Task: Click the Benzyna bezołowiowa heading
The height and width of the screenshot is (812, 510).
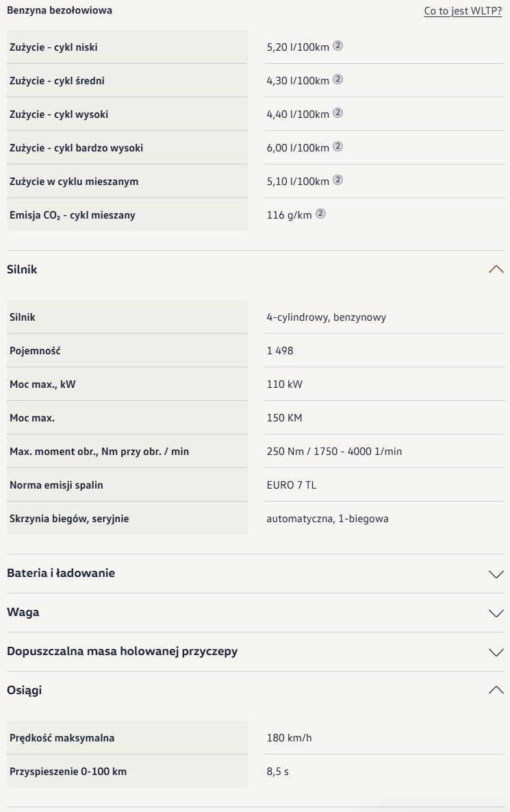Action: pyautogui.click(x=60, y=10)
